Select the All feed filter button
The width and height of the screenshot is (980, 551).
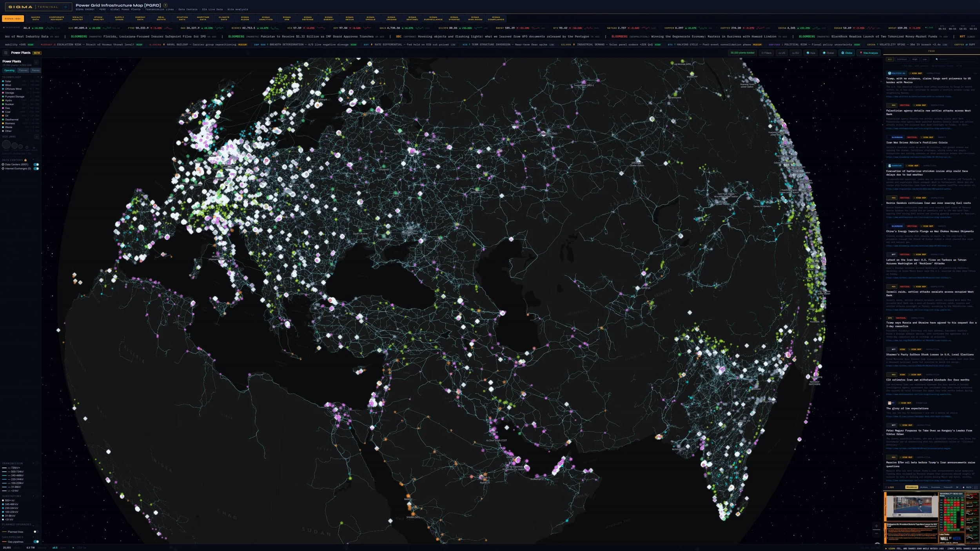tap(890, 59)
